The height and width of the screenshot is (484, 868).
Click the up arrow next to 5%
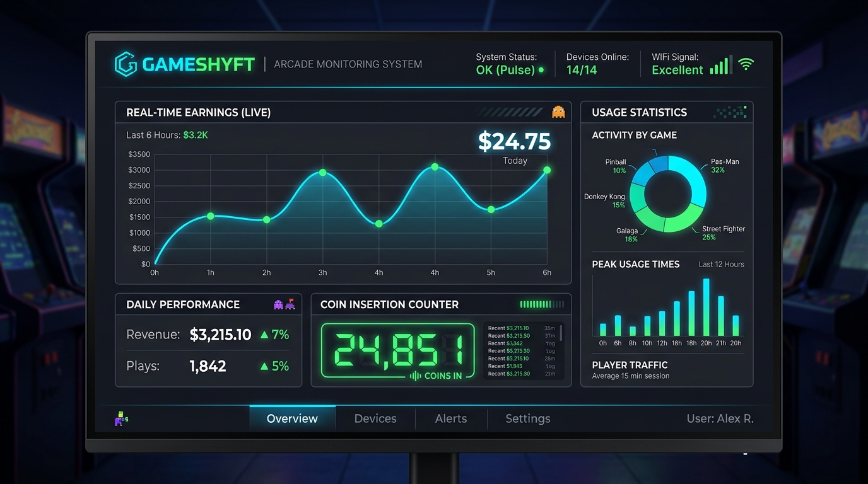click(264, 366)
